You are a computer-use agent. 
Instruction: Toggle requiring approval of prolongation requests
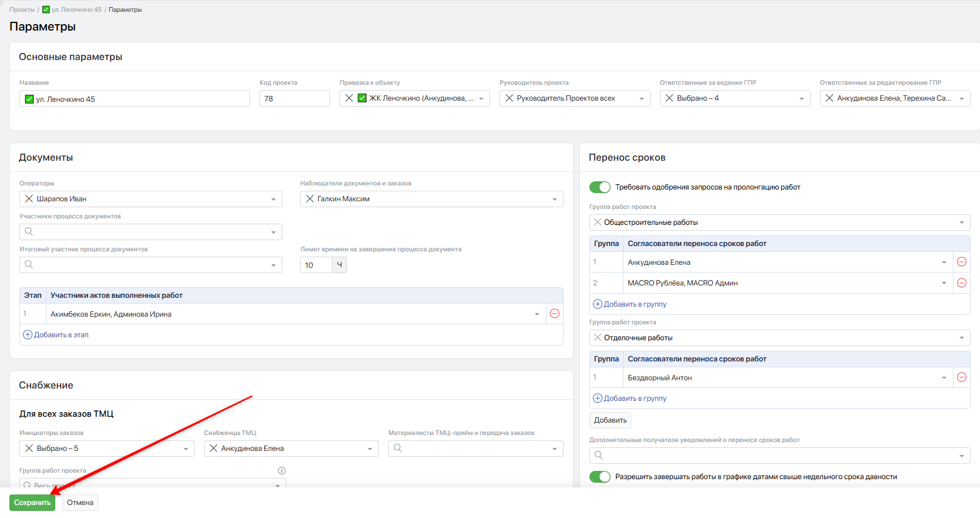[x=600, y=187]
